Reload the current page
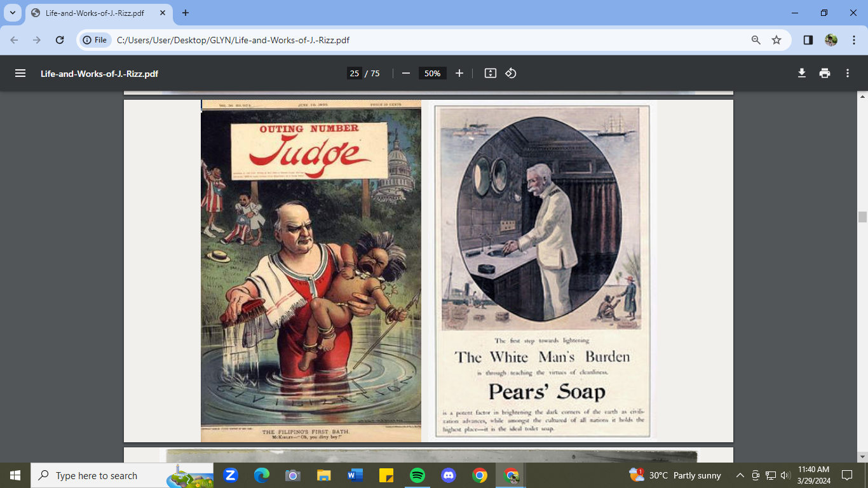868x488 pixels. [x=60, y=40]
